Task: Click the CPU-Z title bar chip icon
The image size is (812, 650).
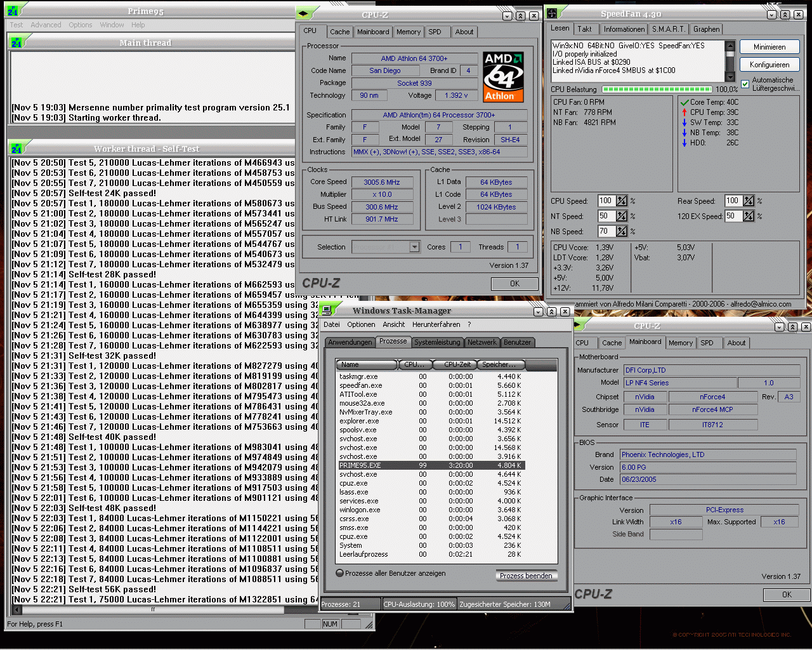Action: 303,15
